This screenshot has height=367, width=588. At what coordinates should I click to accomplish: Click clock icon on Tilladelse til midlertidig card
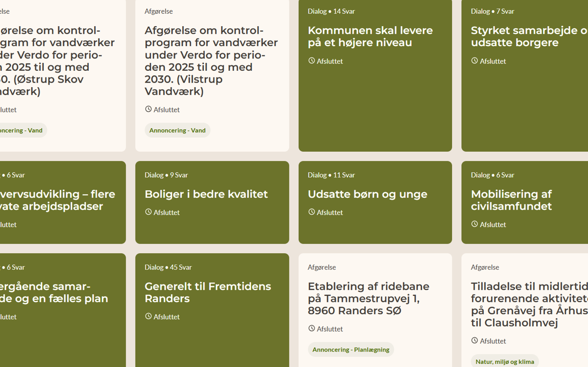(475, 340)
